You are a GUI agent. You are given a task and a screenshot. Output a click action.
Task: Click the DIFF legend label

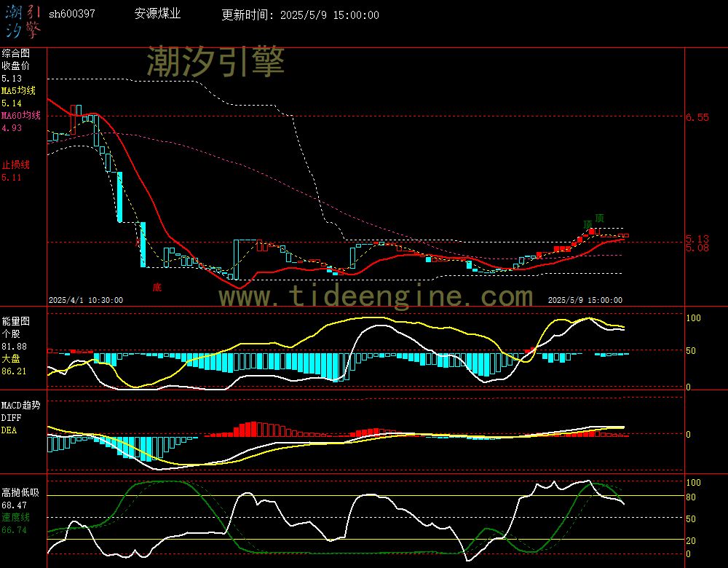point(11,417)
